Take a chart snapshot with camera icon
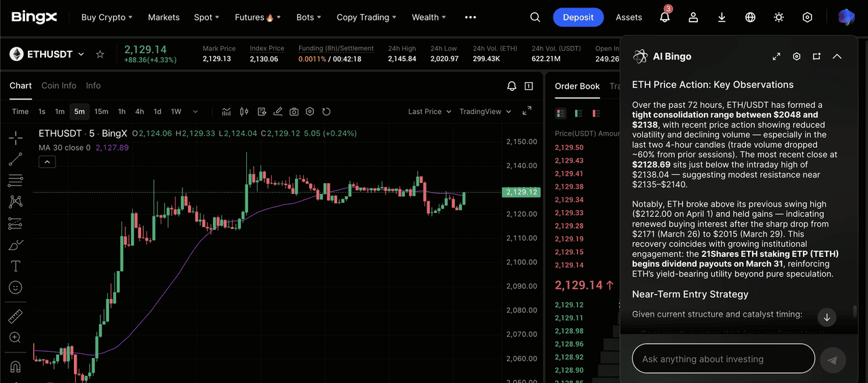The height and width of the screenshot is (383, 868). (x=294, y=112)
